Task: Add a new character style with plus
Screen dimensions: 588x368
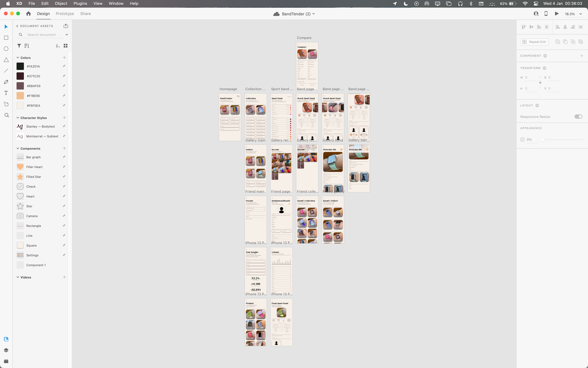Action: click(64, 118)
